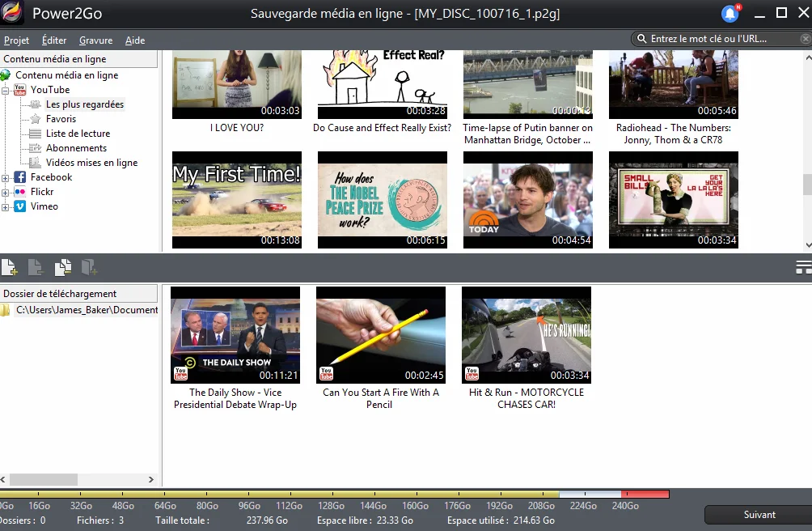Click the horizontal scrollbar right arrow in folder panel
Image resolution: width=812 pixels, height=531 pixels.
pyautogui.click(x=151, y=480)
